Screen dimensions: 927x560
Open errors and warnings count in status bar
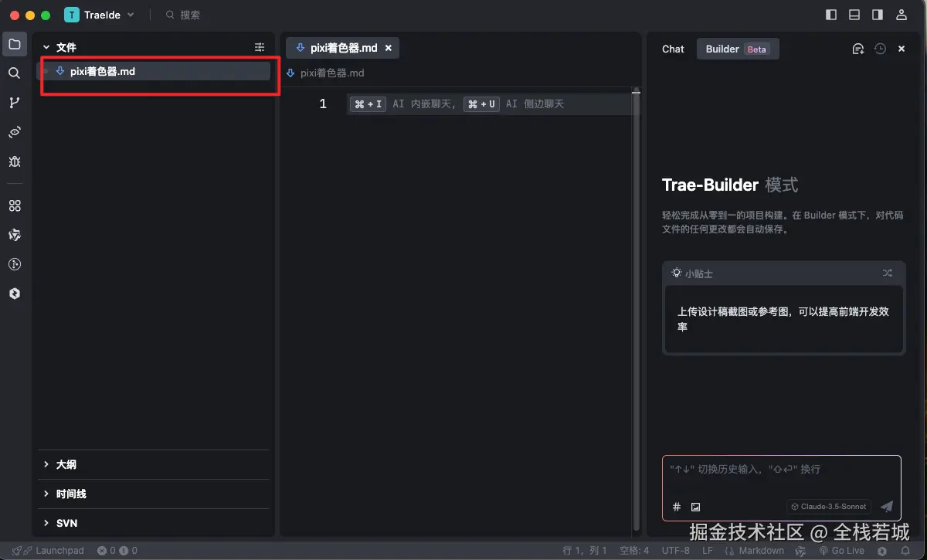117,551
